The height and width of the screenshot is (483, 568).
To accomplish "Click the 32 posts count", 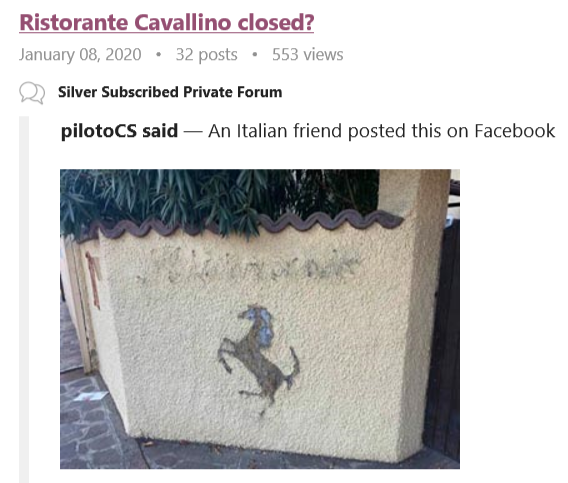I will 206,55.
